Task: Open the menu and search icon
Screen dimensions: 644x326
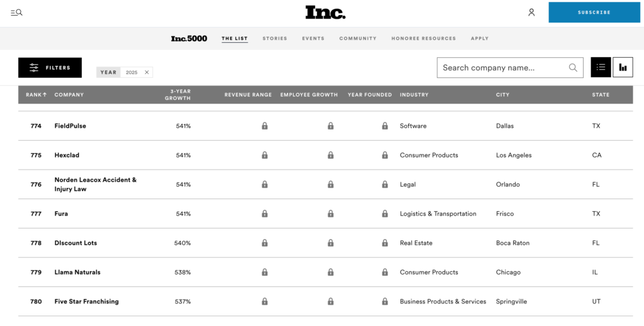Action: coord(16,13)
